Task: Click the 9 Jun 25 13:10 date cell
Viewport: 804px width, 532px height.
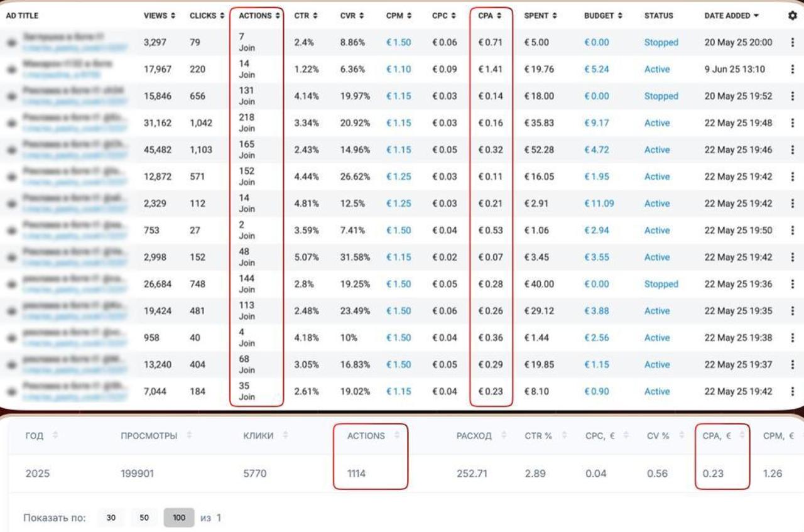Action: coord(735,69)
